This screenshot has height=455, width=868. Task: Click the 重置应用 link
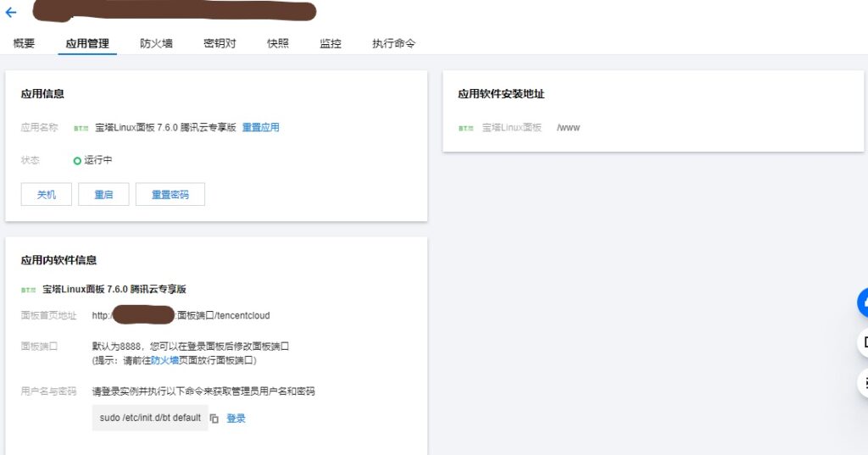pos(260,128)
